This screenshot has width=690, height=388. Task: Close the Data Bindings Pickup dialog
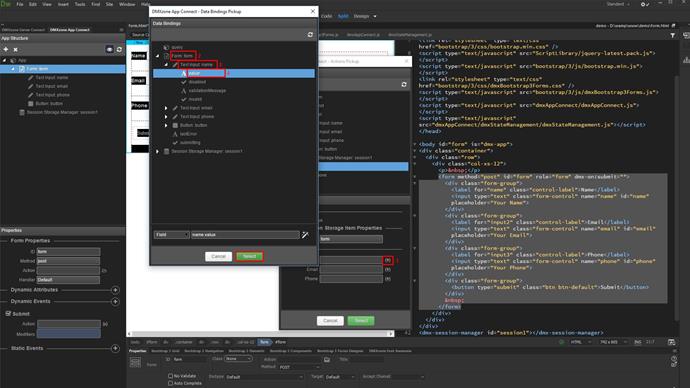coord(313,11)
